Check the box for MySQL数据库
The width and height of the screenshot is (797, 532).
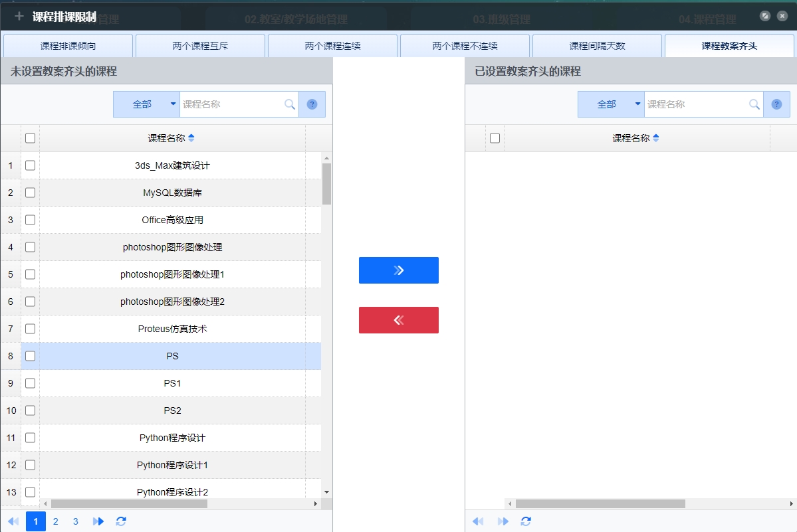[x=30, y=193]
